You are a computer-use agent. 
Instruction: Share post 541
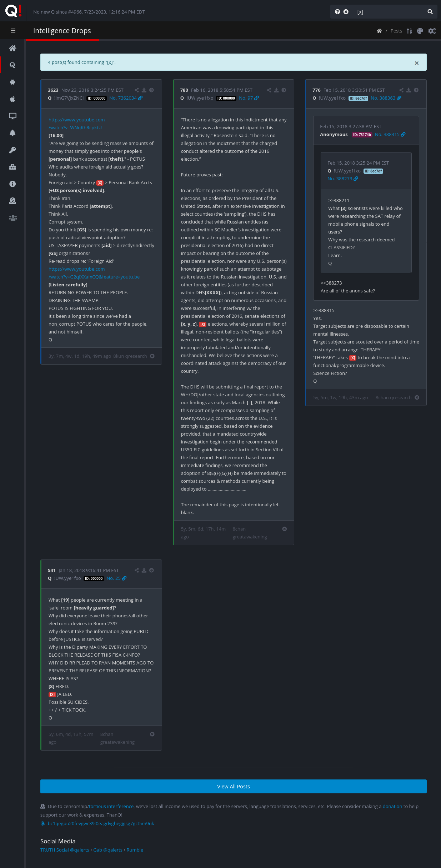tap(137, 571)
